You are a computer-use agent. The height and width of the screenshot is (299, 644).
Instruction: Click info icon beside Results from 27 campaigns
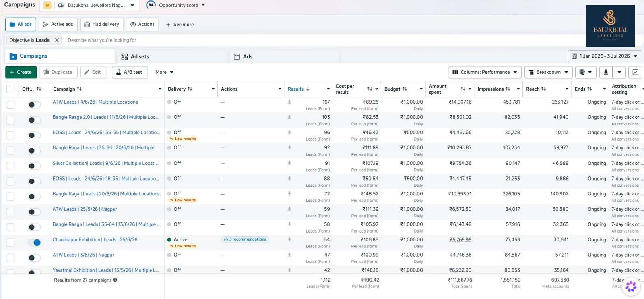click(115, 280)
